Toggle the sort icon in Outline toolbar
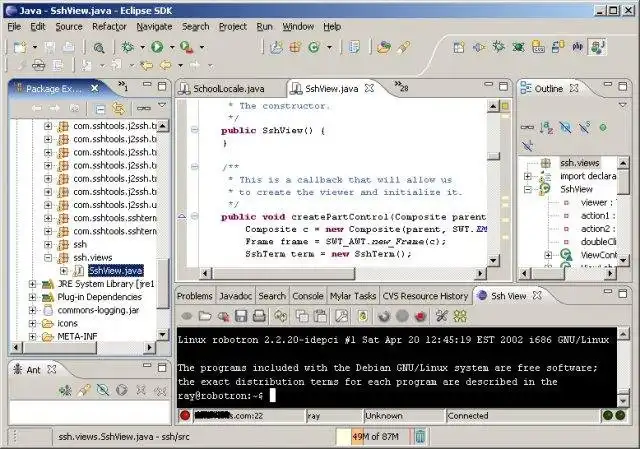Screen dimensions: 640x449 click(549, 127)
